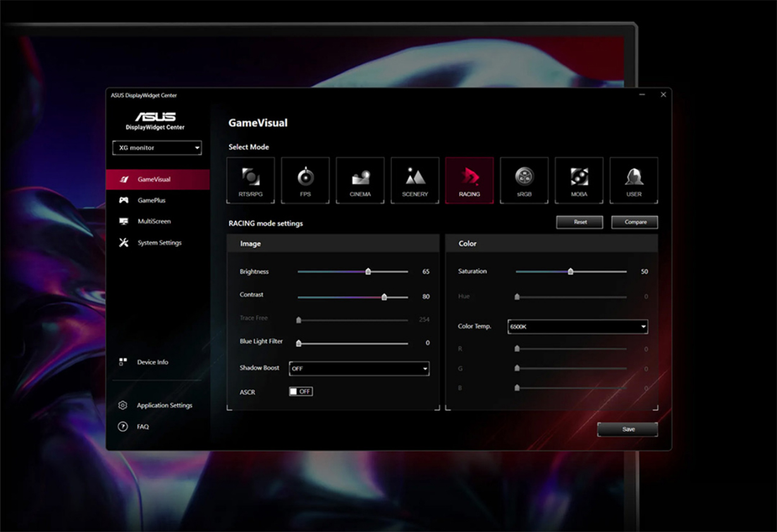Toggle the ASCR switch

click(300, 391)
